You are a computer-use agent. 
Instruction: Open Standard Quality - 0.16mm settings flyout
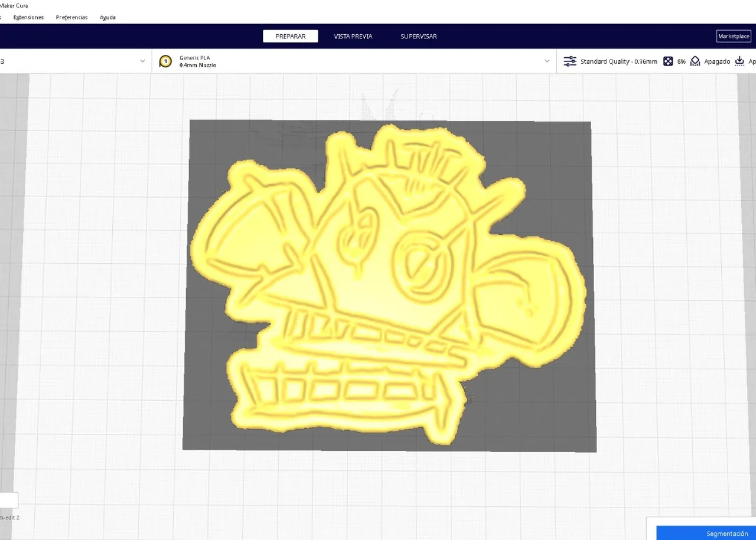point(618,61)
